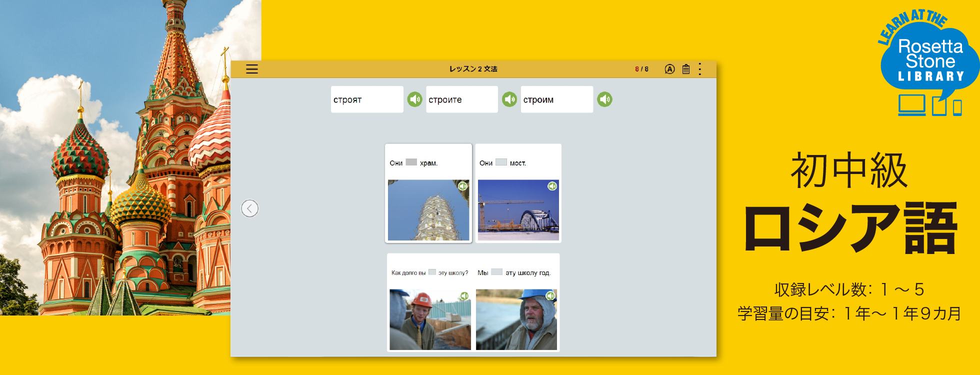Play audio on the orange helmet worker photo

coord(464,296)
